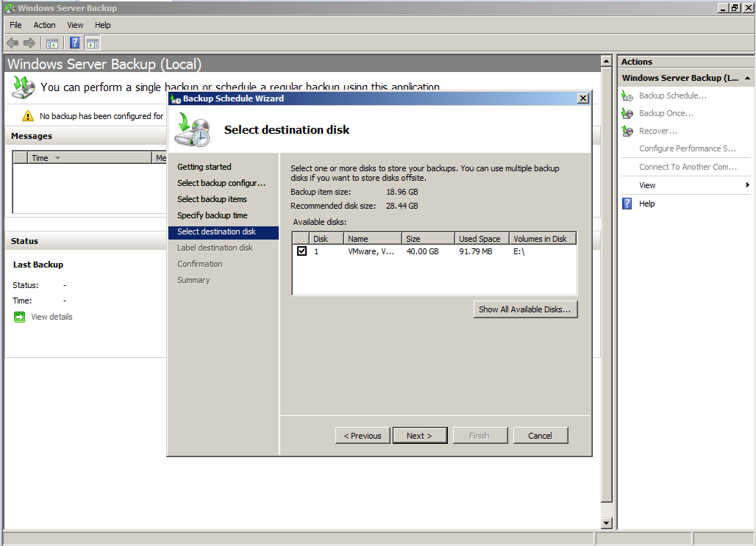Click the '28.44 GB' recommended disk size value

(402, 206)
